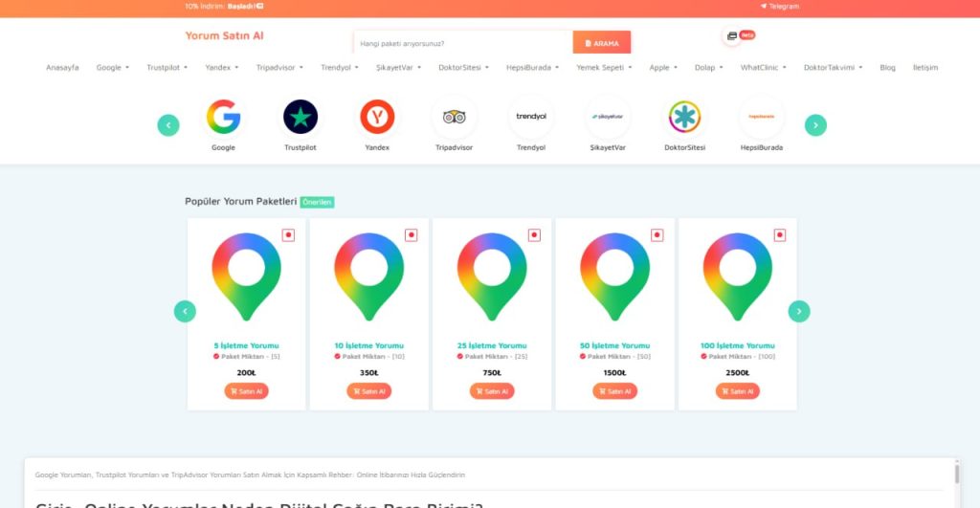Open the 25 İşletme Yorumu map pin image

(x=492, y=276)
